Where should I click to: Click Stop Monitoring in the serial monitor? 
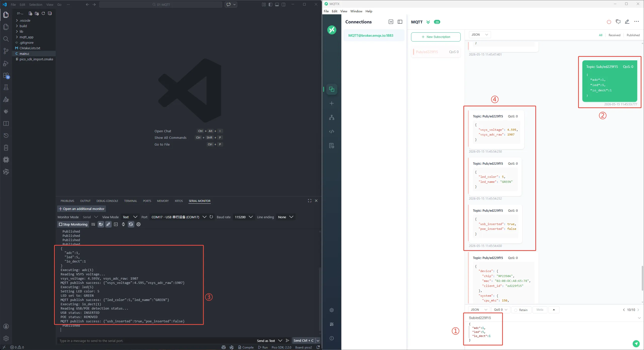(x=73, y=224)
